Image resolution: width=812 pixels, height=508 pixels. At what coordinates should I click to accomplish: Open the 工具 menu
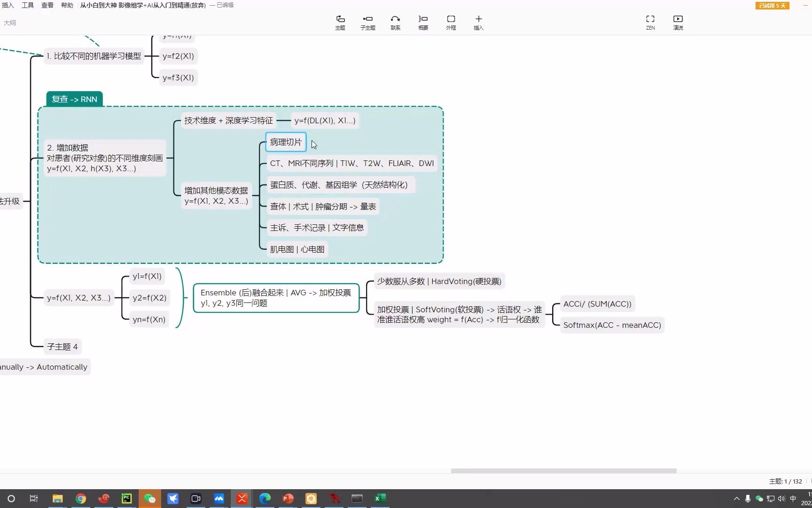tap(28, 5)
